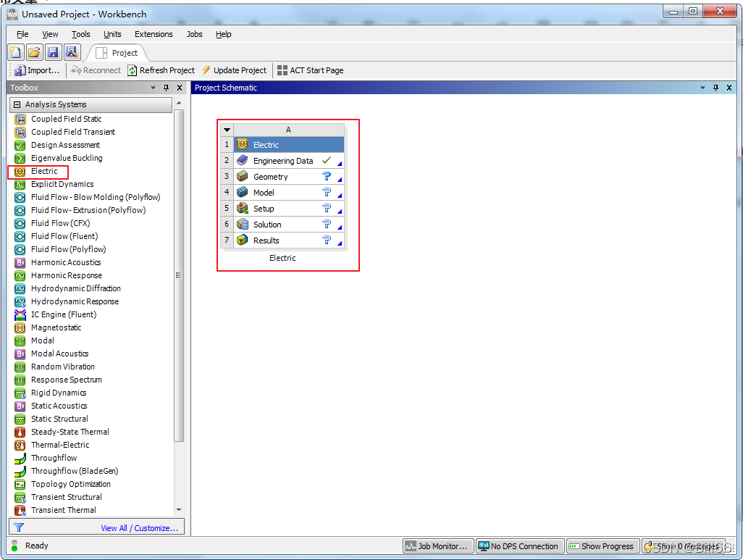743x560 pixels.
Task: Select Modal system in Toolbox
Action: pyautogui.click(x=42, y=340)
